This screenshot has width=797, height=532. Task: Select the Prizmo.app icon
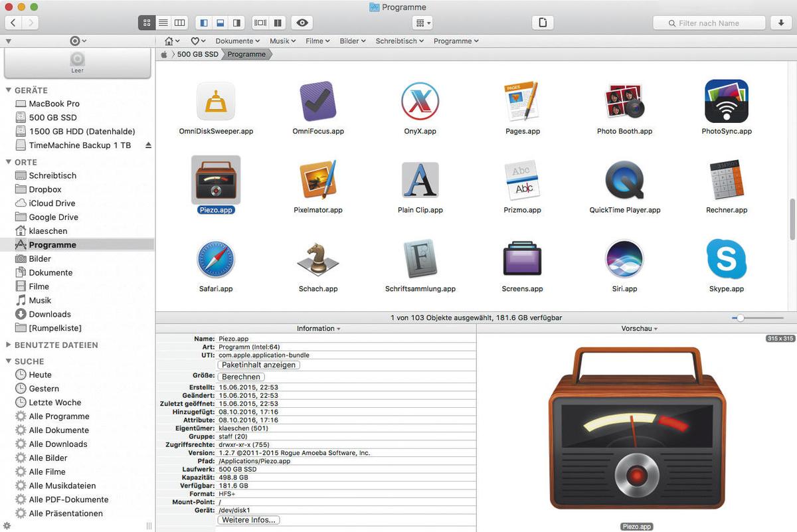tap(522, 180)
